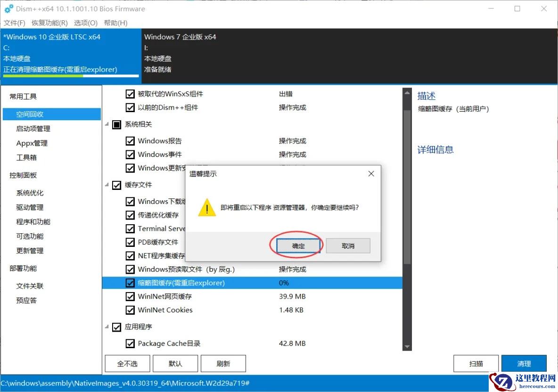Uncheck the WinINet网页缓存 checkbox
The height and width of the screenshot is (392, 558).
click(x=131, y=296)
